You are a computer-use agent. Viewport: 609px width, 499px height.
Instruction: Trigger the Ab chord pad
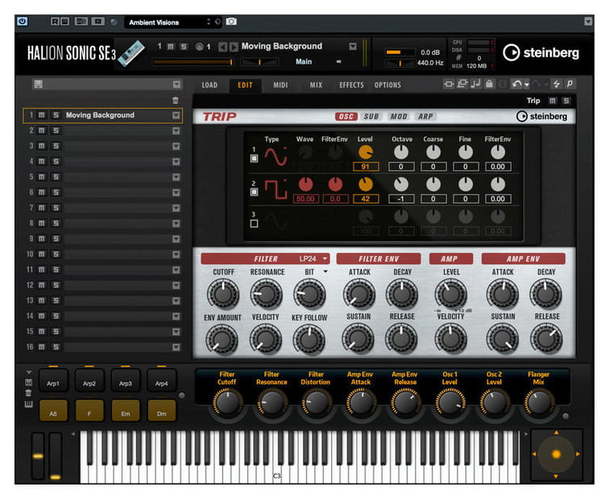[x=53, y=412]
